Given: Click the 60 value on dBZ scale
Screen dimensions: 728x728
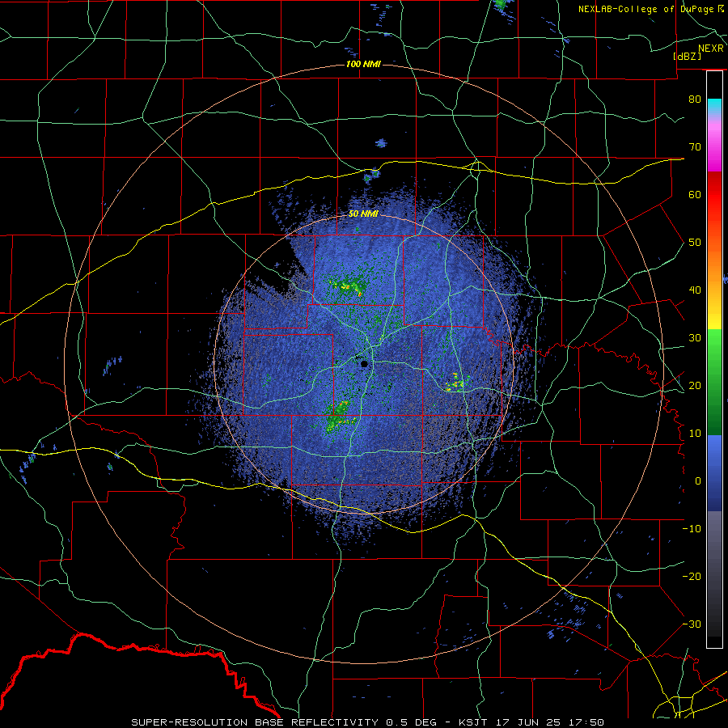Looking at the screenshot, I should click(695, 194).
